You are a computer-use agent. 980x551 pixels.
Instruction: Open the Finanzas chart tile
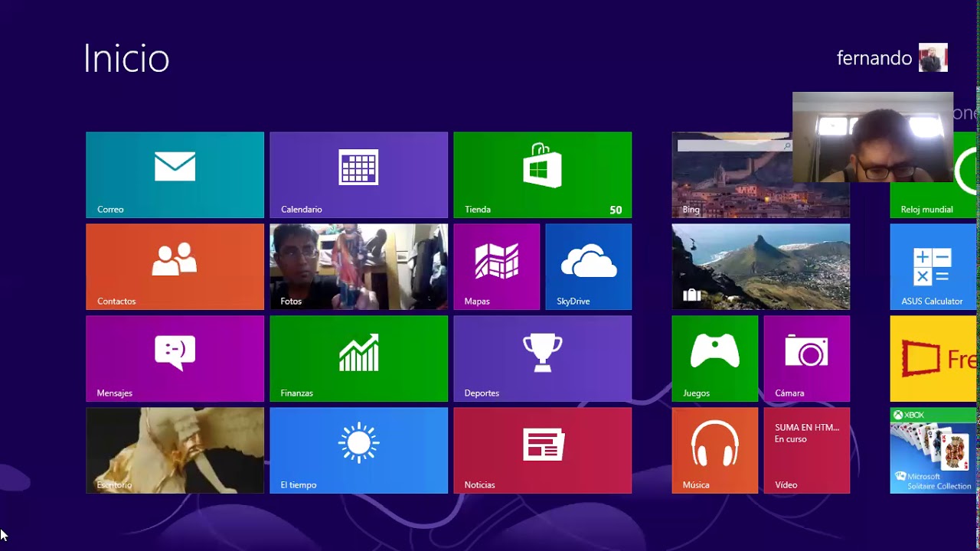click(358, 358)
